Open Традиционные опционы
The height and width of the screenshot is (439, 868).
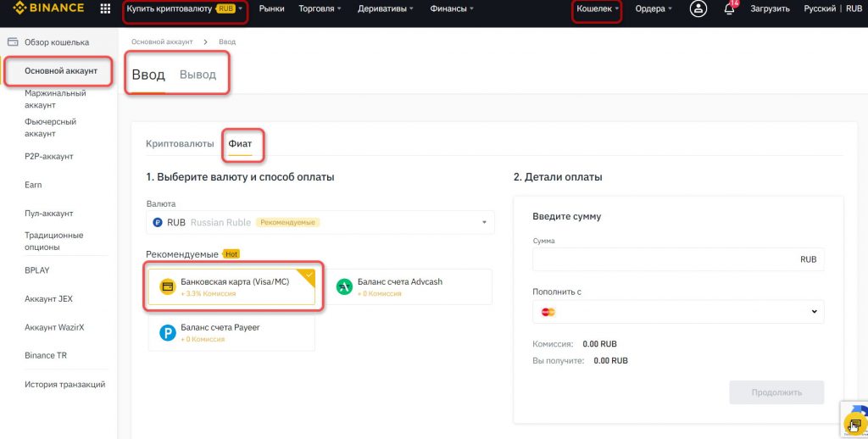point(53,242)
